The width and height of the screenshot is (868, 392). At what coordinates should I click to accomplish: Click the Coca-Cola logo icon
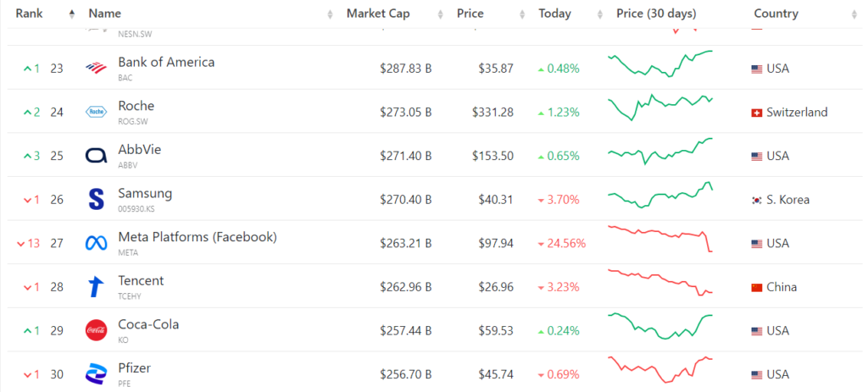tap(96, 330)
